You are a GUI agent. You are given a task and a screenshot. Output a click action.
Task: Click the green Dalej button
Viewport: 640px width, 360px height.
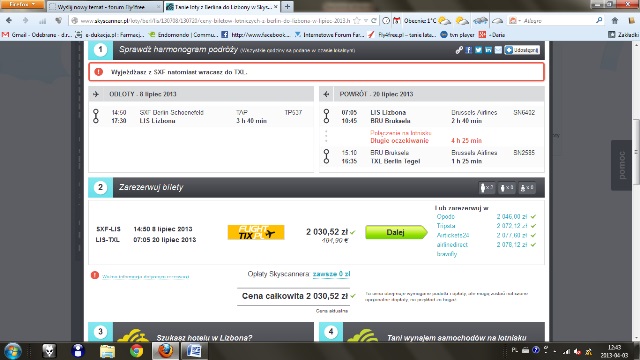tap(396, 232)
